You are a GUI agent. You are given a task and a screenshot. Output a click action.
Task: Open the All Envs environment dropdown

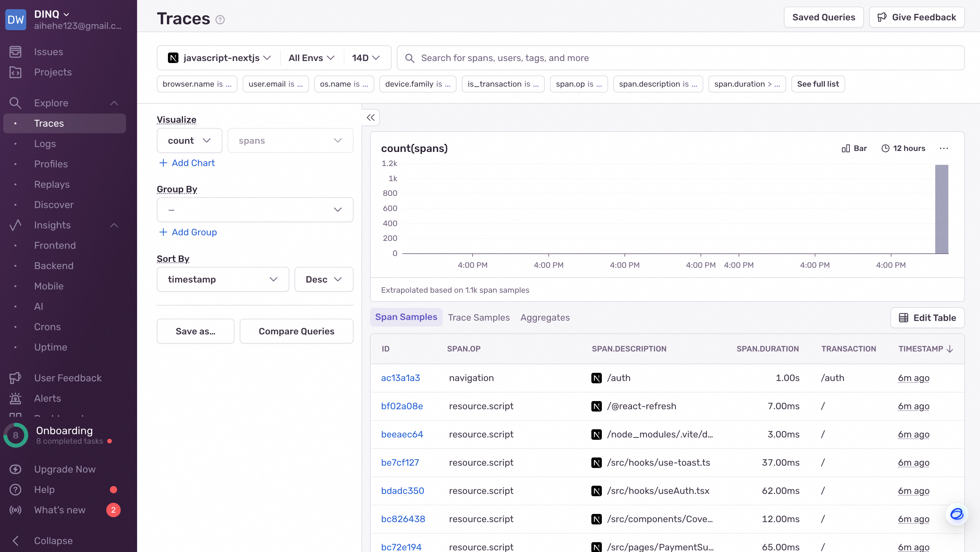pos(312,58)
